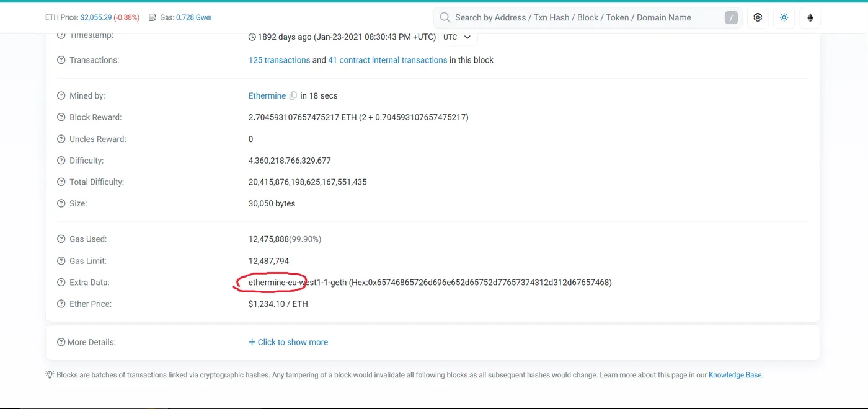868x409 pixels.
Task: Open the site settings gear icon
Action: tap(758, 18)
